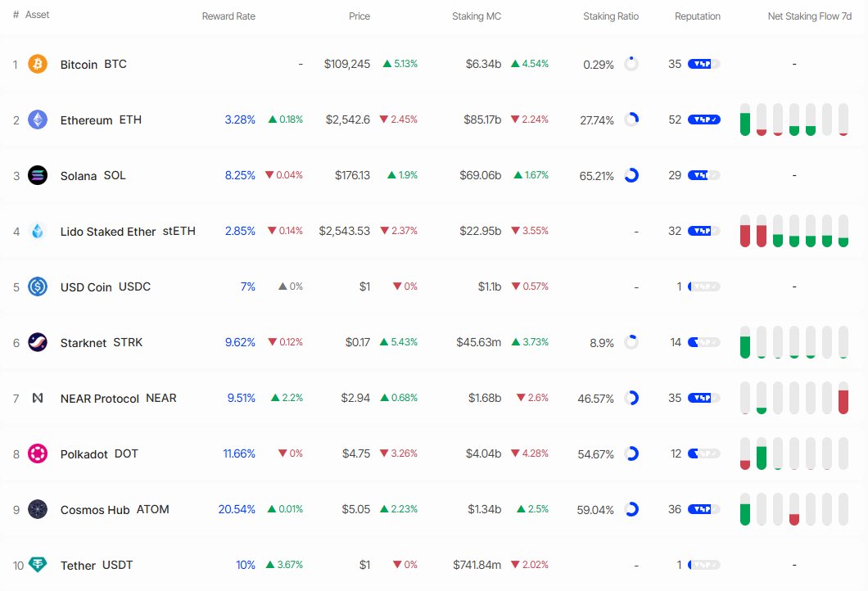Click the Lido Staked Ether logo icon

pyautogui.click(x=38, y=231)
